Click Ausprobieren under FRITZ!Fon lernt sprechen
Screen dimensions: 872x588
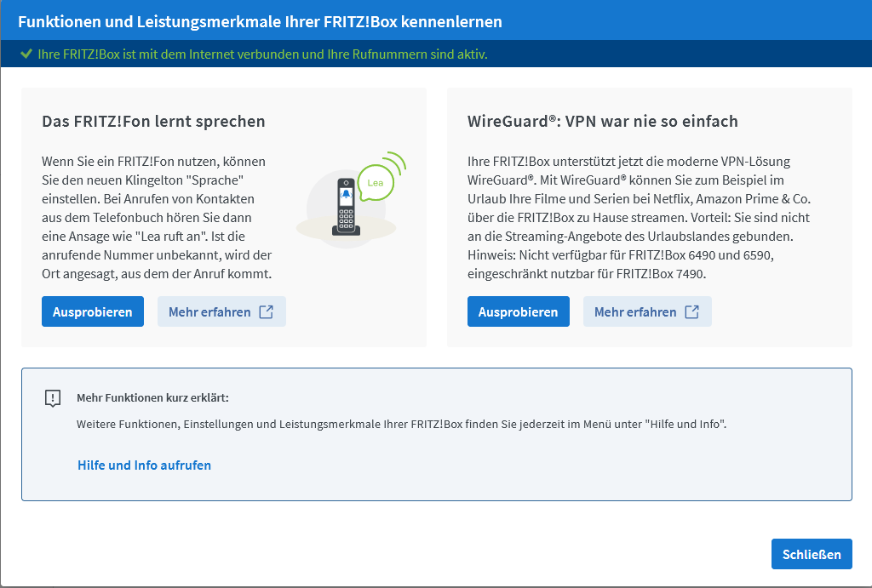tap(93, 311)
